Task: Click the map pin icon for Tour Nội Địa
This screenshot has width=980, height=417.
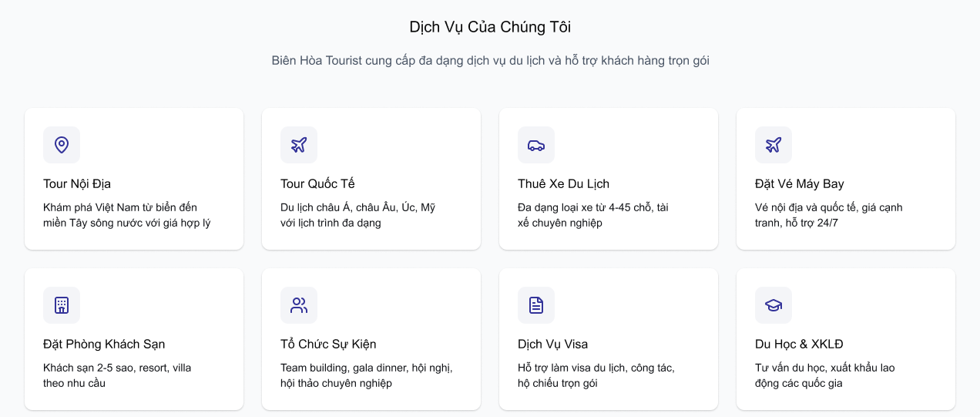Action: tap(62, 145)
